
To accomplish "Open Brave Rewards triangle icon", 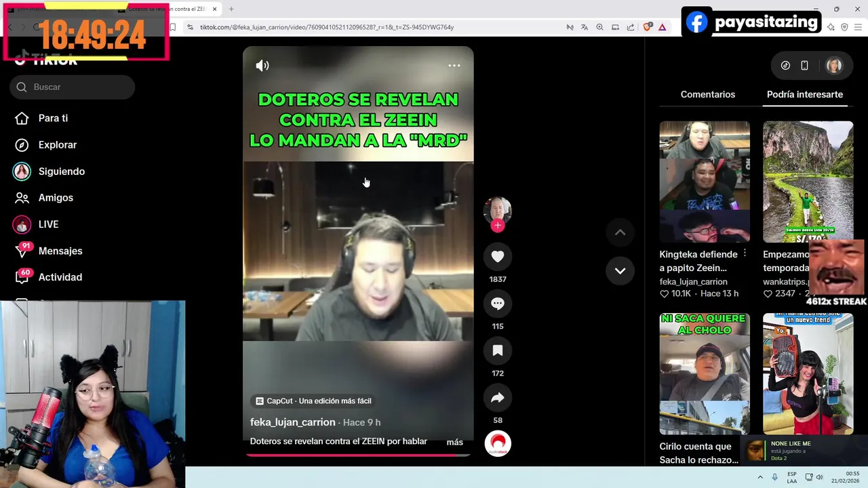I will (662, 27).
